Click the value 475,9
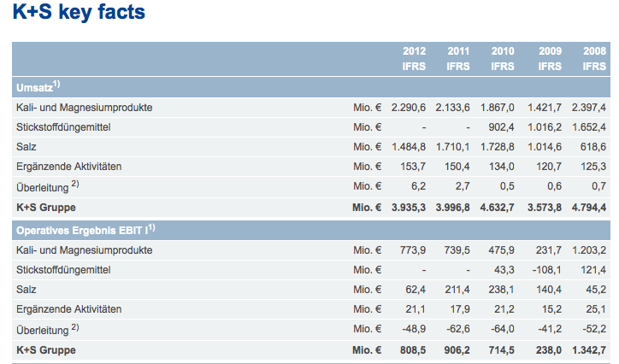Image resolution: width=619 pixels, height=364 pixels. tap(501, 250)
